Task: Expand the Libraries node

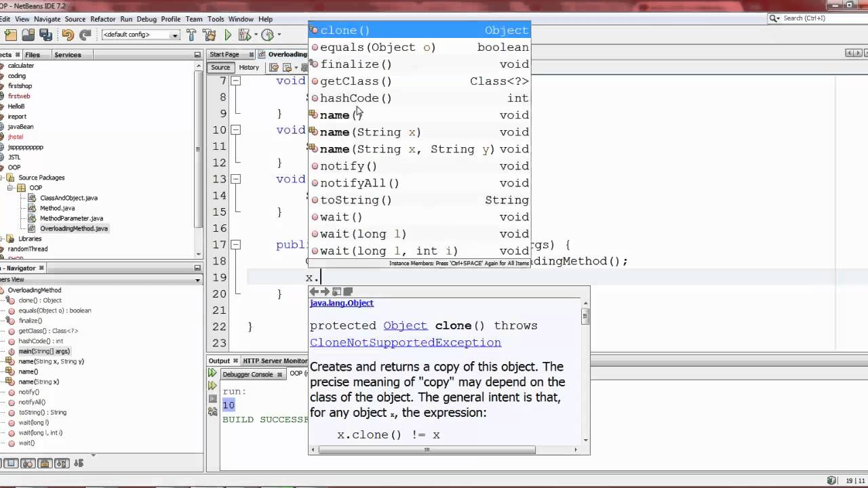Action: click(x=3, y=239)
